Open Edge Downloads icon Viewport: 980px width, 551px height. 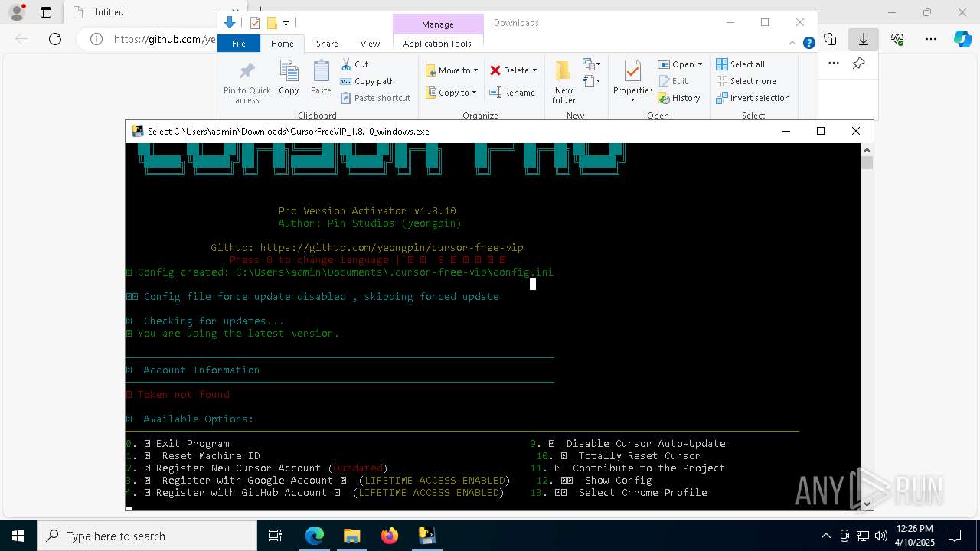click(864, 39)
